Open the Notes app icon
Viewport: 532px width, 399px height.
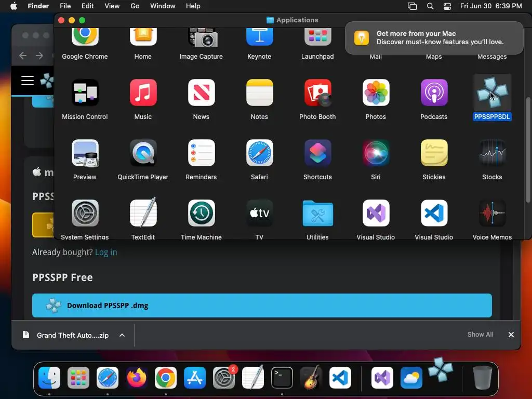click(x=260, y=92)
